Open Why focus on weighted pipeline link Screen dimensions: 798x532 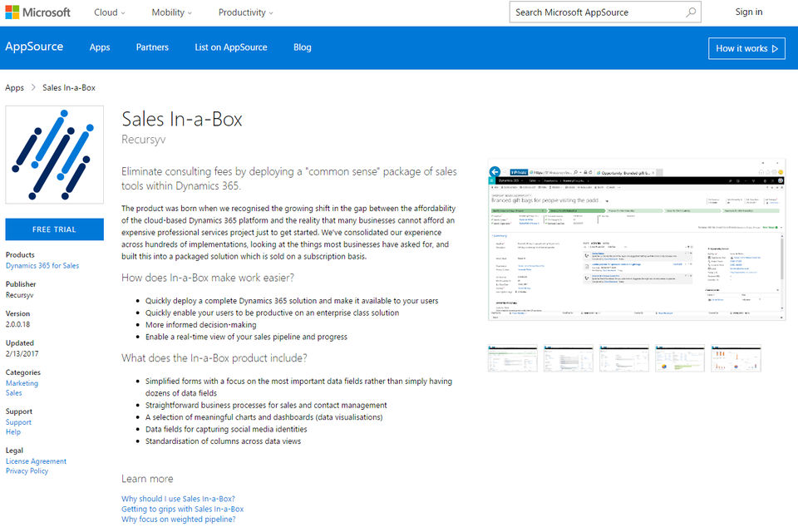click(178, 520)
